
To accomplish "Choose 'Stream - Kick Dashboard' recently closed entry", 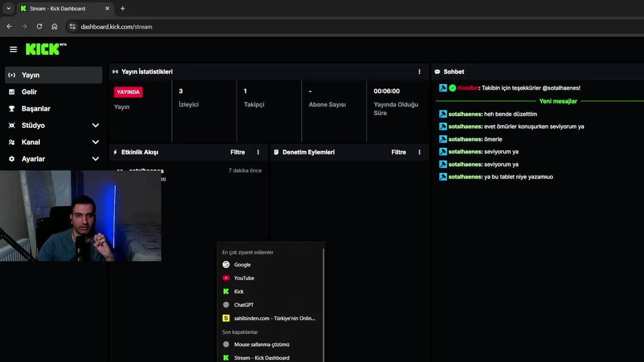I will 271,357.
